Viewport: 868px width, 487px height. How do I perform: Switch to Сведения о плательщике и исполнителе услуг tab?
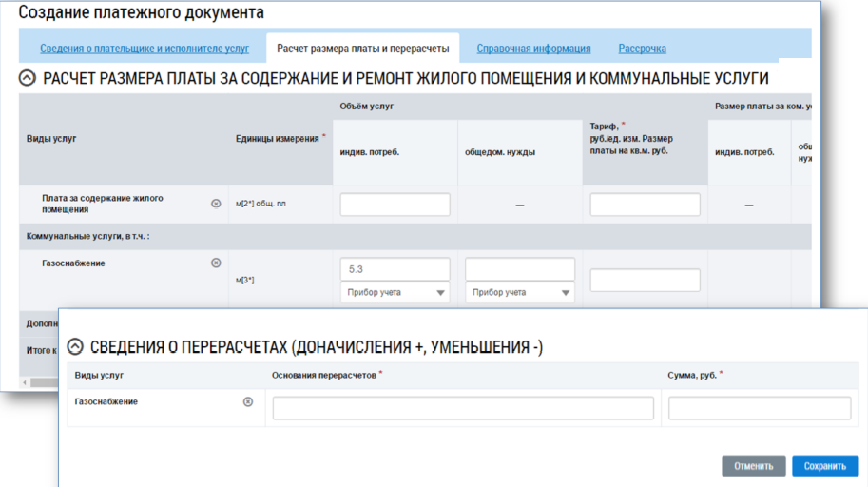click(x=145, y=49)
